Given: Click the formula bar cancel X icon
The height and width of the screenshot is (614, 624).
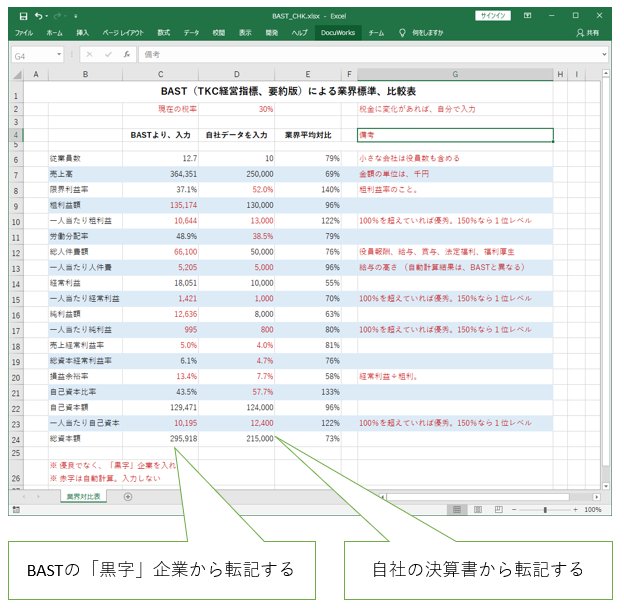Looking at the screenshot, I should coord(89,55).
